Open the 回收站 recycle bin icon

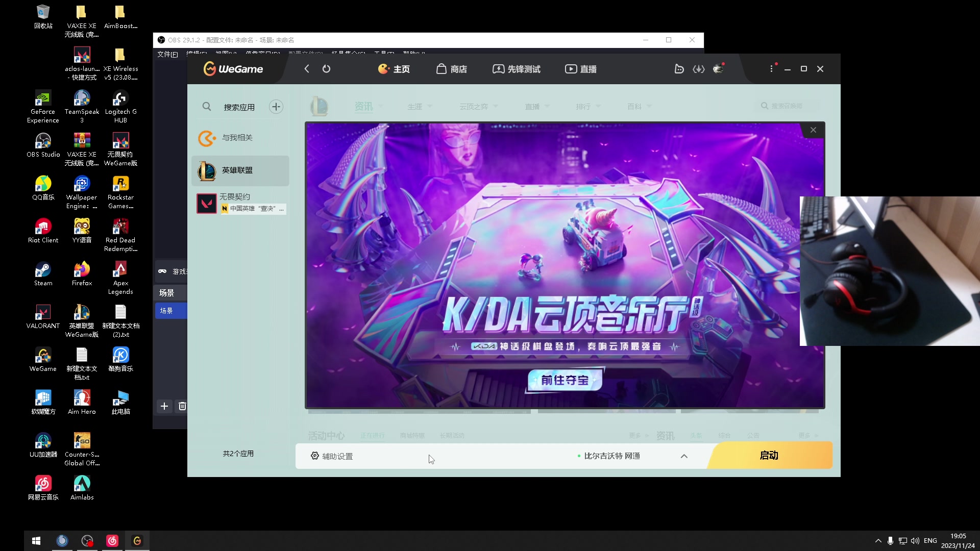43,17
